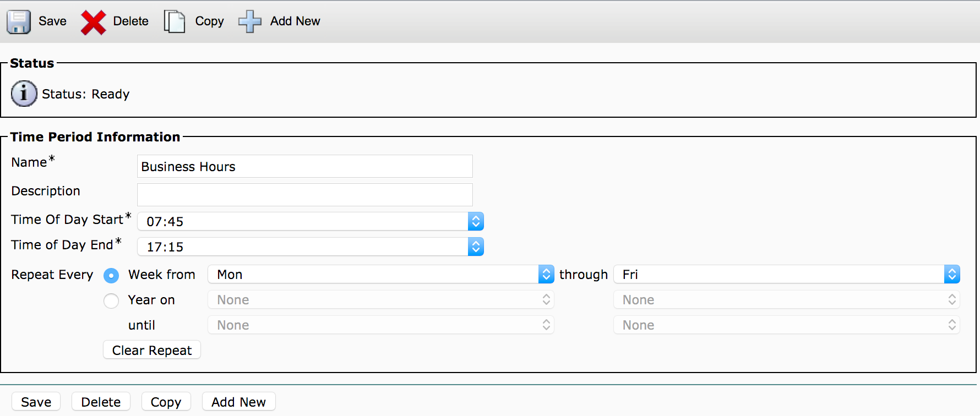Screen dimensions: 980x416
Task: Click the red X Delete icon
Action: click(x=93, y=22)
